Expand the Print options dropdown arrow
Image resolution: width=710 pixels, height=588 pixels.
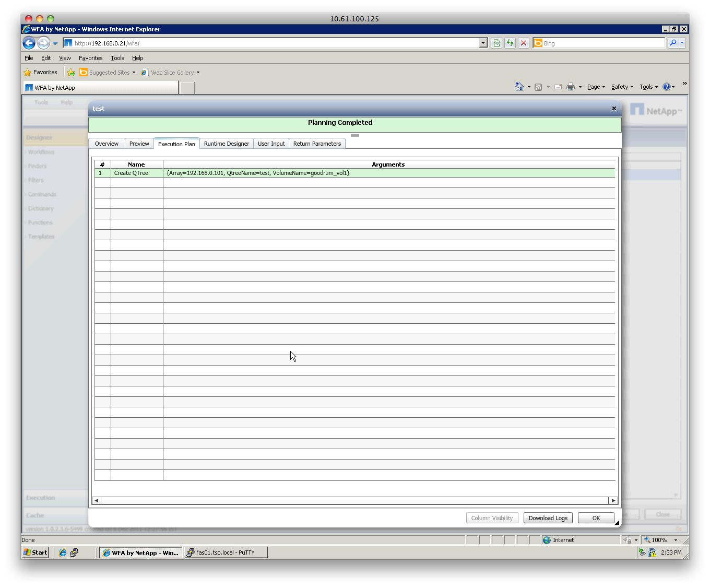tap(580, 87)
